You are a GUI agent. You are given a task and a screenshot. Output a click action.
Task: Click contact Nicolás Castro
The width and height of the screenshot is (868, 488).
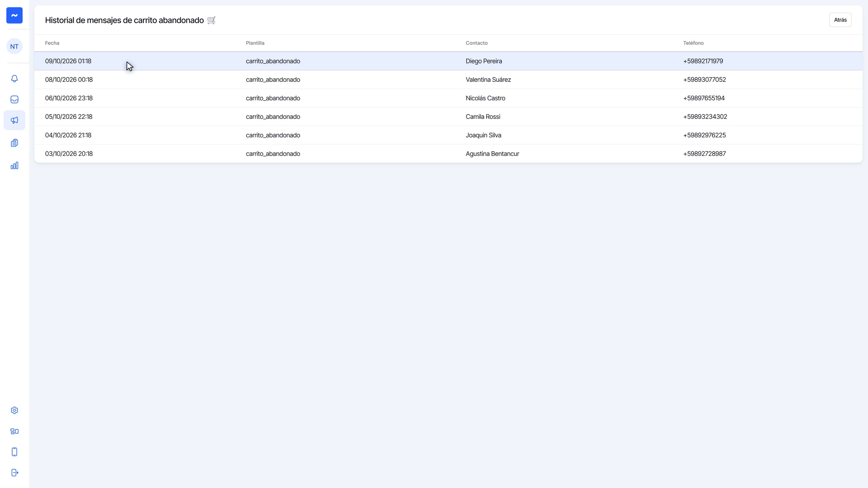(x=486, y=98)
